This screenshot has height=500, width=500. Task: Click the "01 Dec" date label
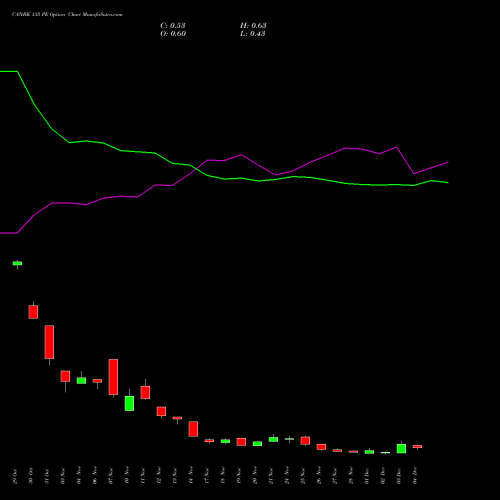click(x=367, y=476)
